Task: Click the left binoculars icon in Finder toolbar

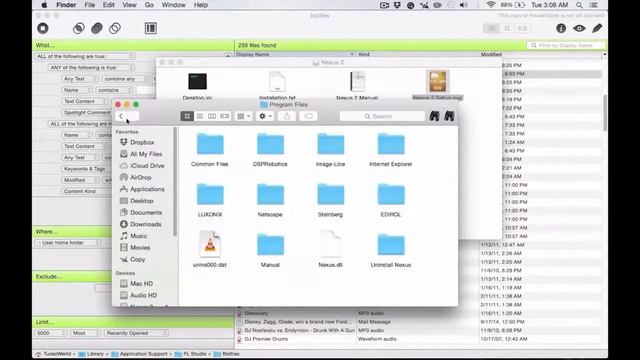Action: tap(434, 116)
